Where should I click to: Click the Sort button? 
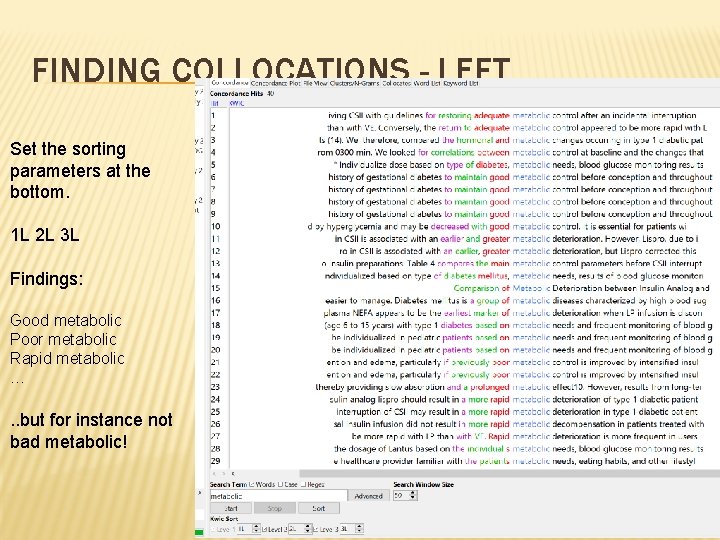319,508
